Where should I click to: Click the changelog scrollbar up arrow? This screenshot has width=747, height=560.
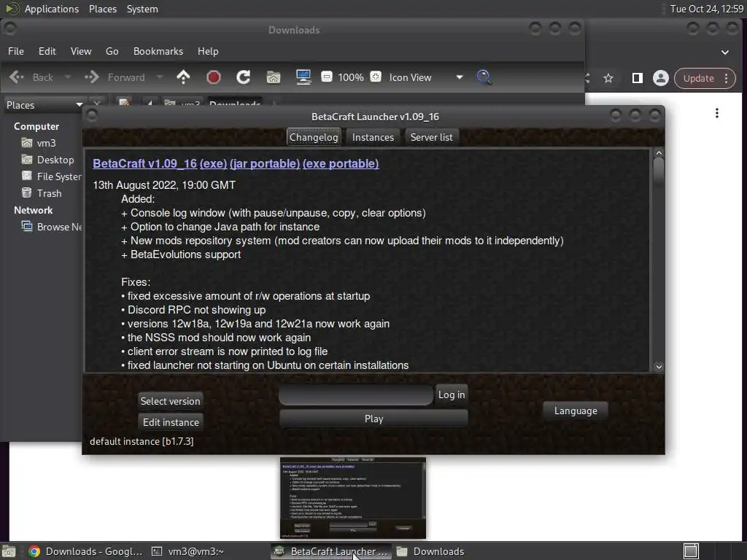point(659,153)
